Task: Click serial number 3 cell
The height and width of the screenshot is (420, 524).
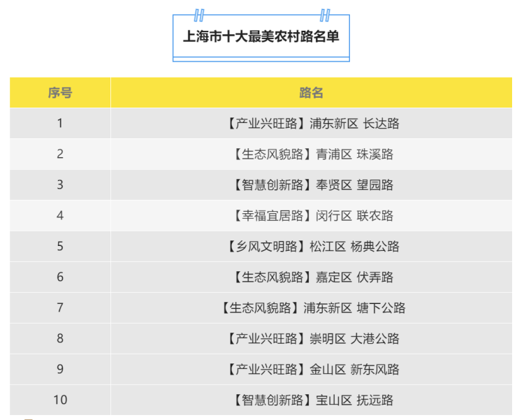Action: pos(60,185)
